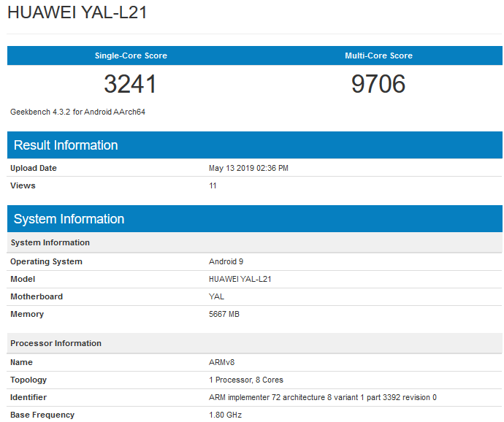Click the Single-Core Score header

tap(131, 55)
